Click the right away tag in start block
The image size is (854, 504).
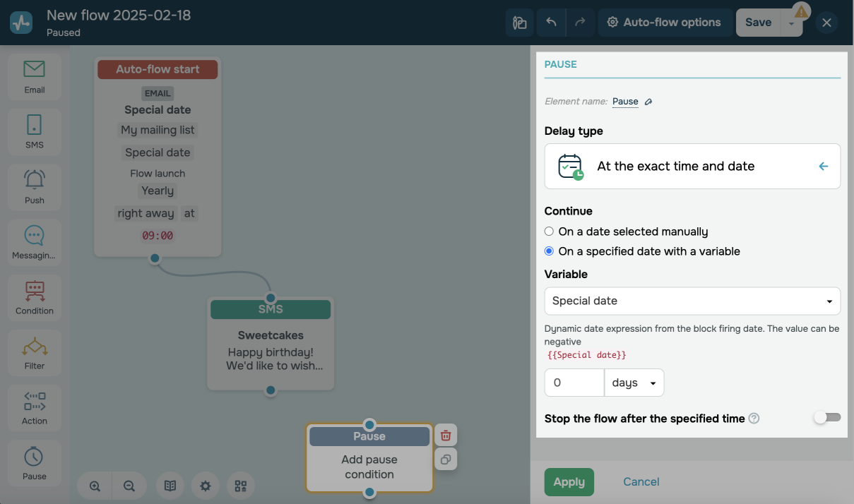click(x=146, y=213)
